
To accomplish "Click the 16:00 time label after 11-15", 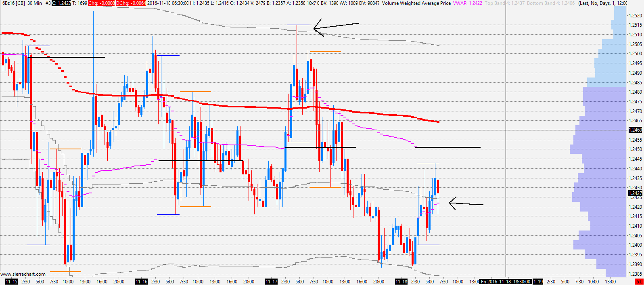I will [102, 282].
